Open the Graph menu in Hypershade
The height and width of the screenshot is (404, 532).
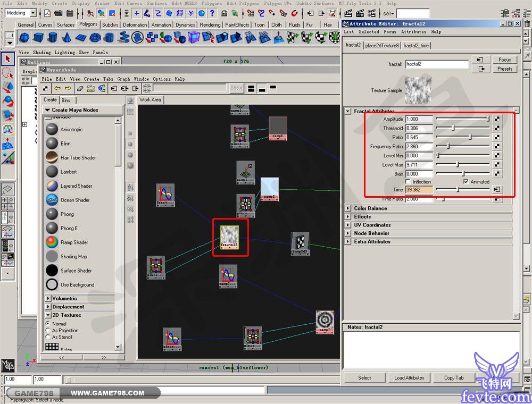123,79
